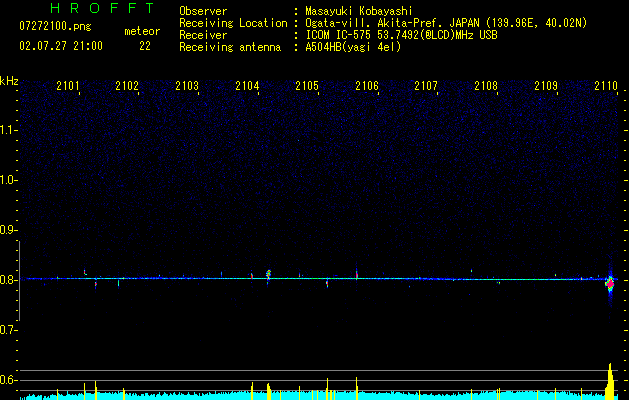Image resolution: width=629 pixels, height=400 pixels.
Task: Click the 2105 time marker
Action: pyautogui.click(x=306, y=85)
